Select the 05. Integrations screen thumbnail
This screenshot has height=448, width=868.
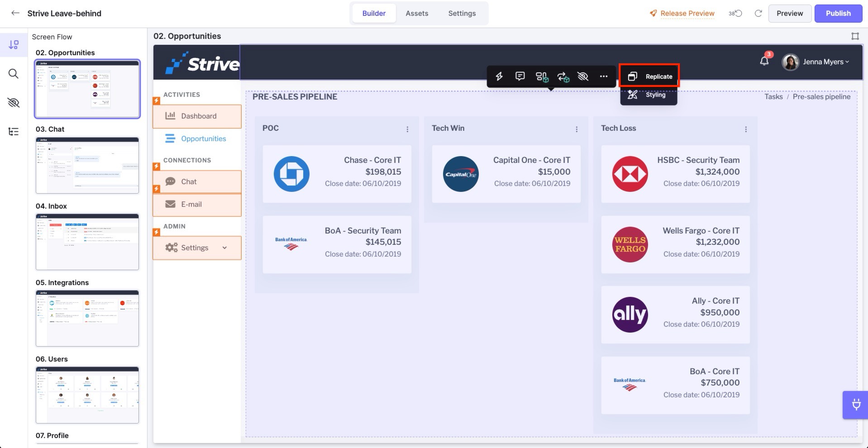(x=87, y=318)
